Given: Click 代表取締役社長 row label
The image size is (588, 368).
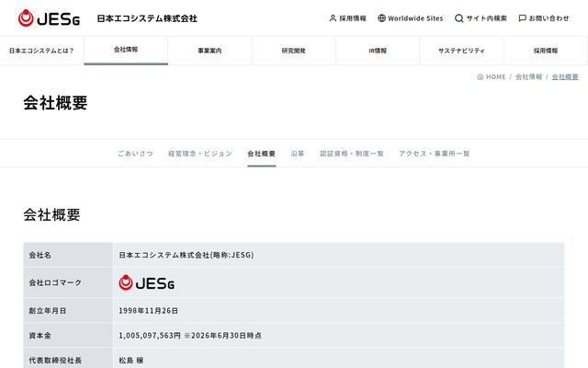Looking at the screenshot, I should tap(55, 360).
